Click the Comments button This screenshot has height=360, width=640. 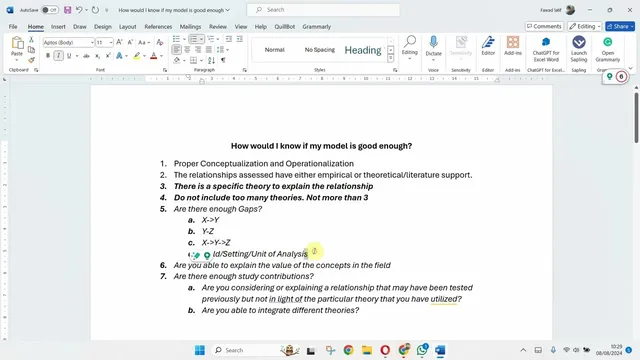(544, 27)
